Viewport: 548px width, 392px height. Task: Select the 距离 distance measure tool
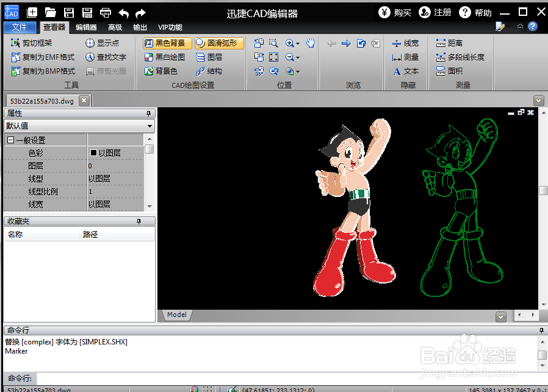tap(449, 43)
